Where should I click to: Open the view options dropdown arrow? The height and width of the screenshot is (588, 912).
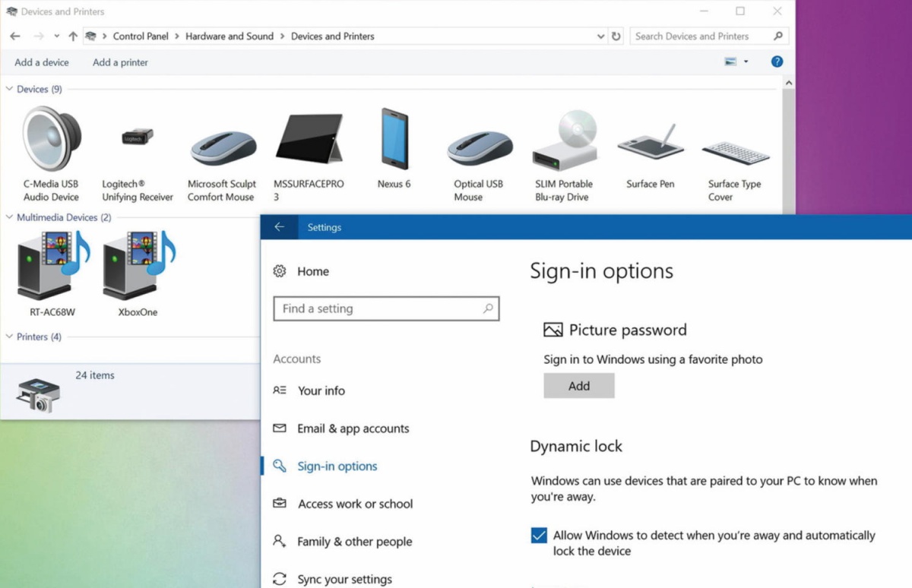click(x=746, y=62)
